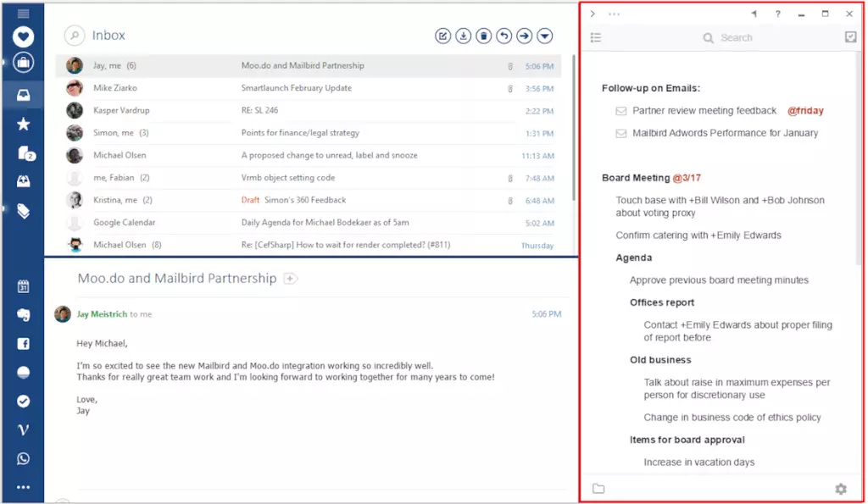Click envelope icon beside Mailbird Adwords Performance
The width and height of the screenshot is (868, 504).
point(621,133)
